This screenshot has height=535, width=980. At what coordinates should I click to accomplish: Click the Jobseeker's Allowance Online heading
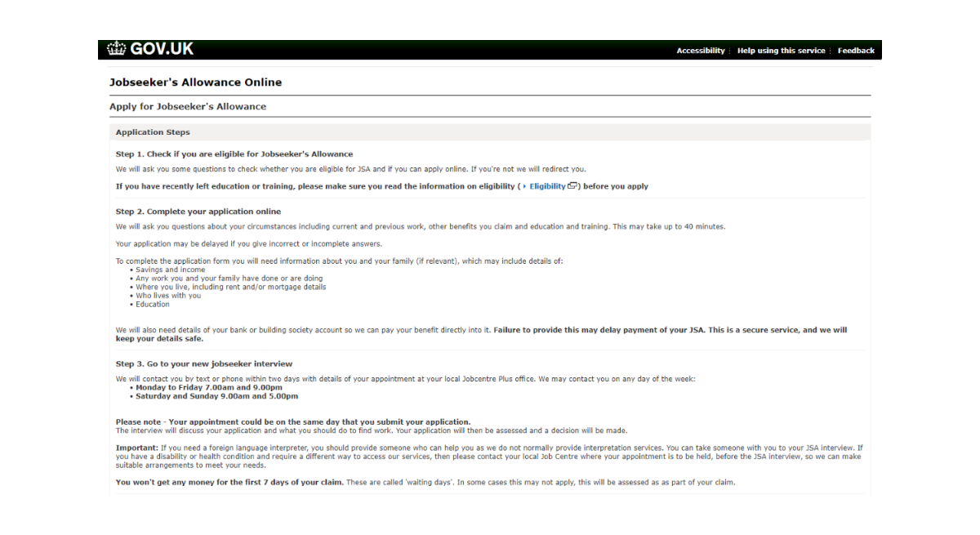[195, 82]
